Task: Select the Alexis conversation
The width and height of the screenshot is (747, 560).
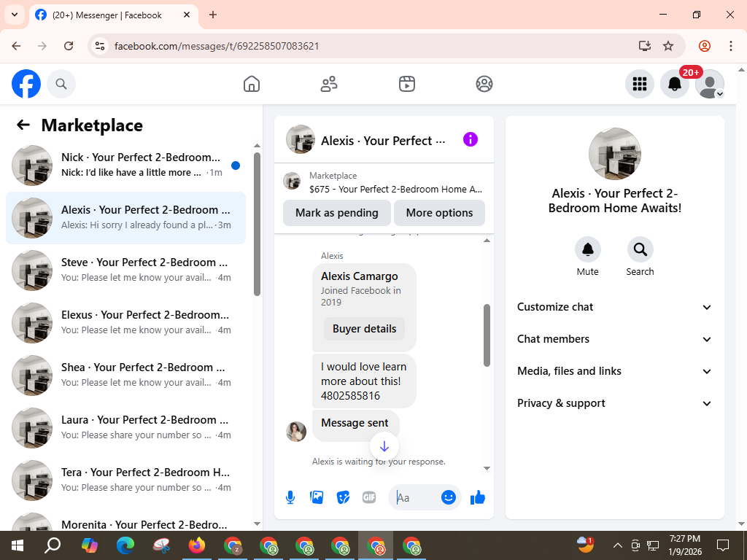Action: coord(125,218)
